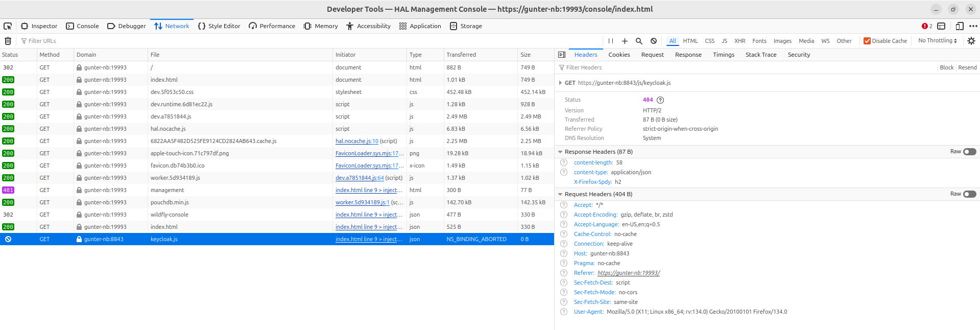Switch to the Console panel

[x=82, y=26]
